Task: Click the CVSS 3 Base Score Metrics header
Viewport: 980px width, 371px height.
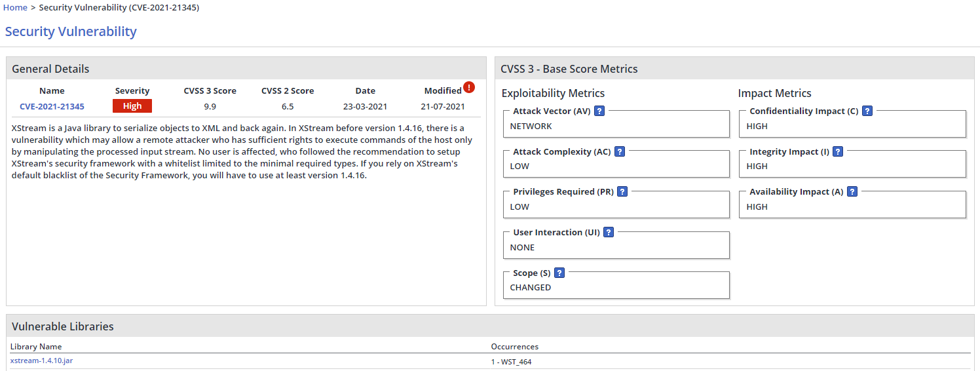Action: click(569, 69)
